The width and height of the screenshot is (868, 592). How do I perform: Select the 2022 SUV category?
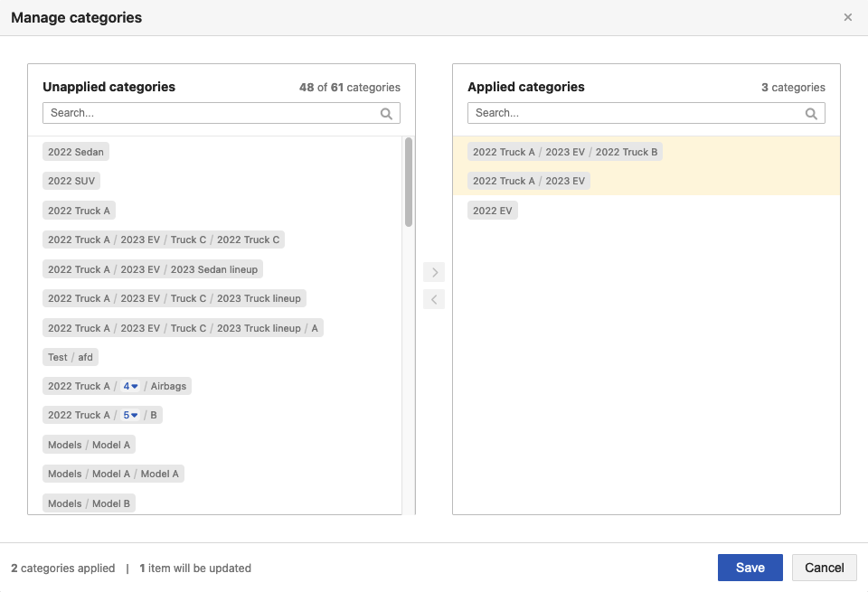[x=71, y=181]
